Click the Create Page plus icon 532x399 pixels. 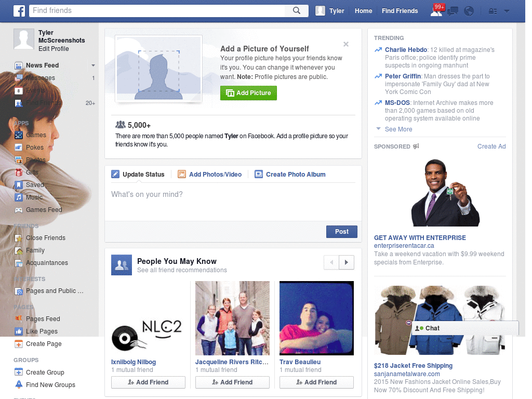click(x=19, y=344)
